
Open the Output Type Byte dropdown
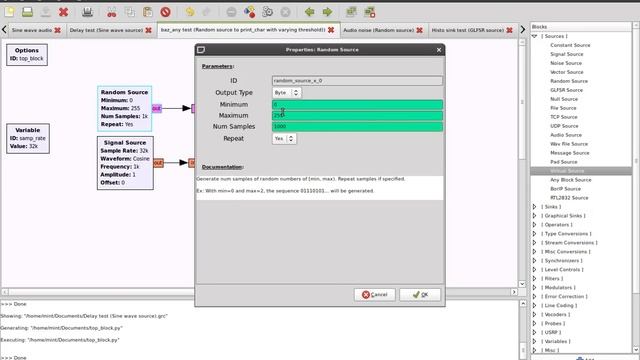(x=287, y=93)
